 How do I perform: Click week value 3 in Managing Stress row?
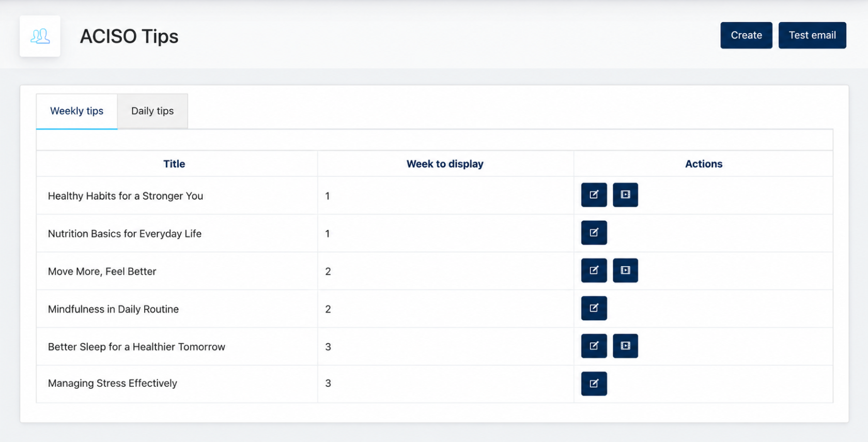pos(328,383)
